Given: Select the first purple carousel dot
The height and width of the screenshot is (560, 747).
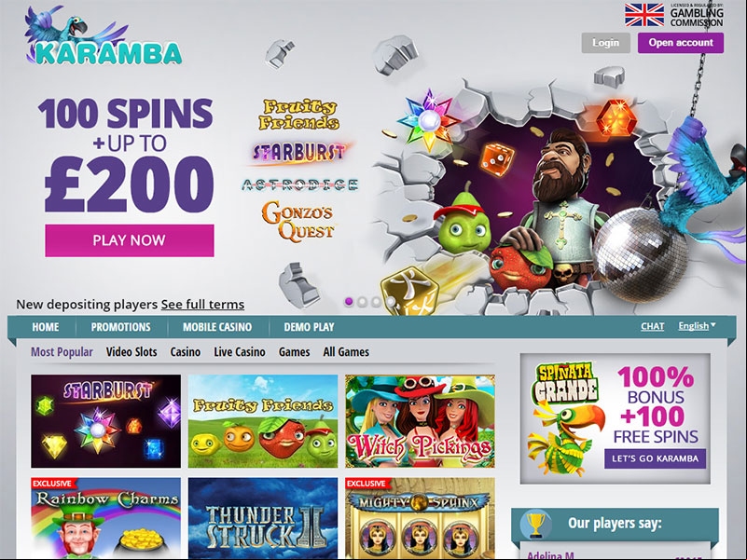Looking at the screenshot, I should tap(349, 301).
